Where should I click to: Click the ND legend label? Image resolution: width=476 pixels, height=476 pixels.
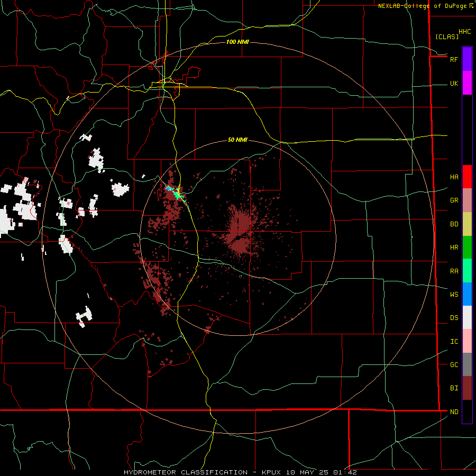(x=454, y=412)
